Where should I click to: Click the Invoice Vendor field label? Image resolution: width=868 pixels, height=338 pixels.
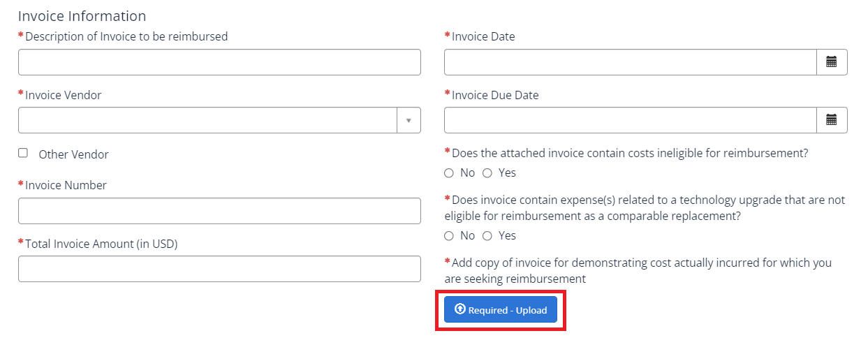(x=63, y=95)
